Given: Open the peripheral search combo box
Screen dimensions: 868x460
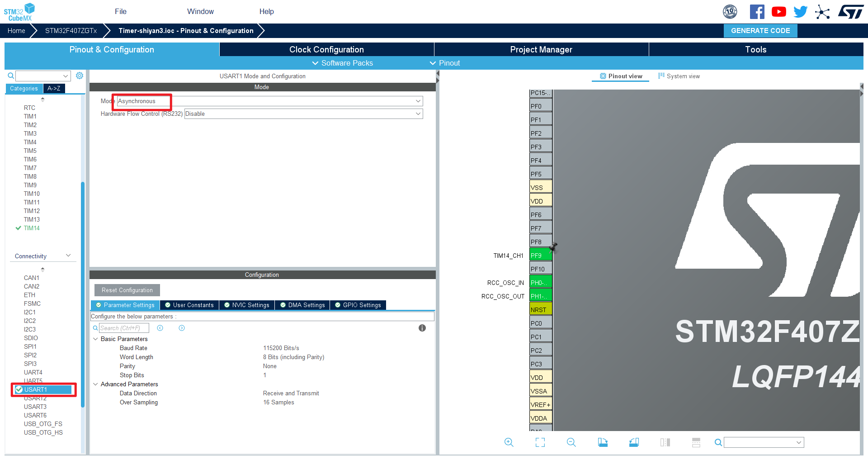Looking at the screenshot, I should (43, 76).
